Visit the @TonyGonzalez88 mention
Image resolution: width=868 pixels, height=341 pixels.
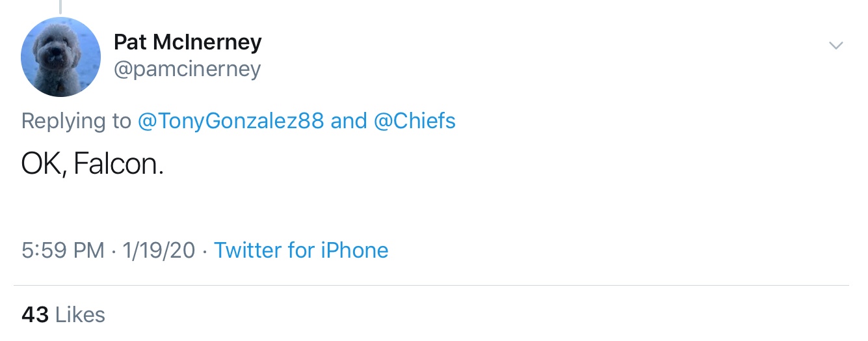click(x=231, y=121)
